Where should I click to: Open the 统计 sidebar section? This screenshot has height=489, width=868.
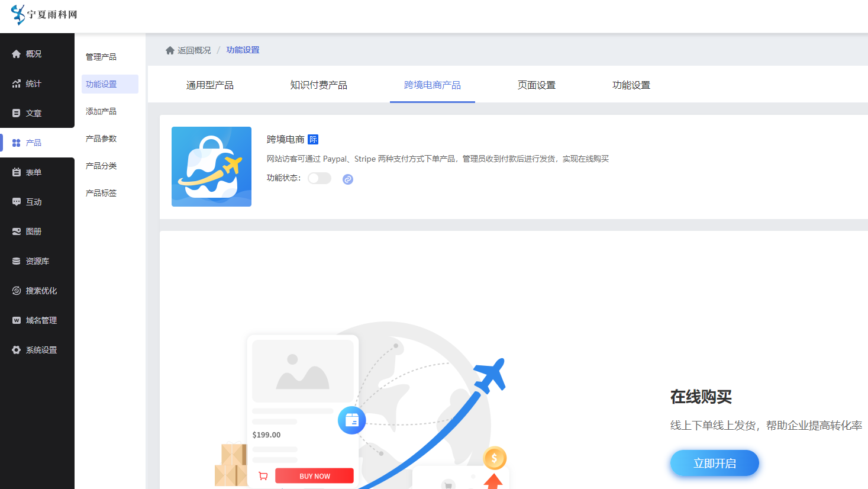(37, 83)
